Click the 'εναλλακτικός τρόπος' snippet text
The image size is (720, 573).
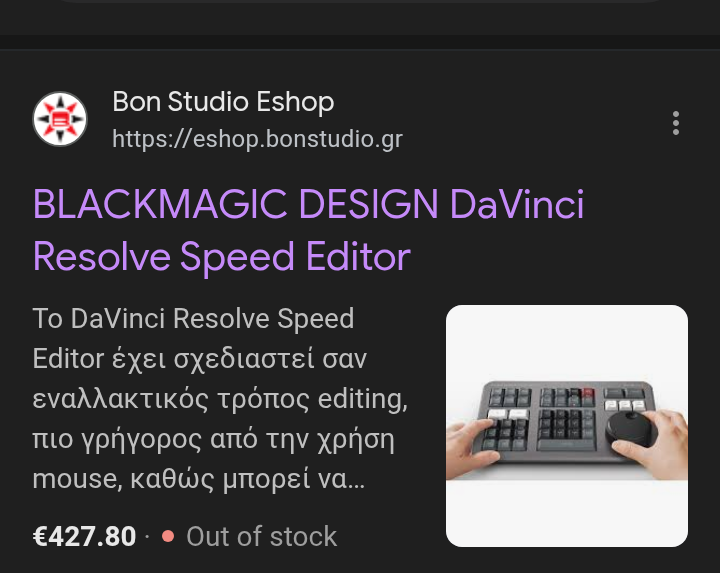(170, 399)
